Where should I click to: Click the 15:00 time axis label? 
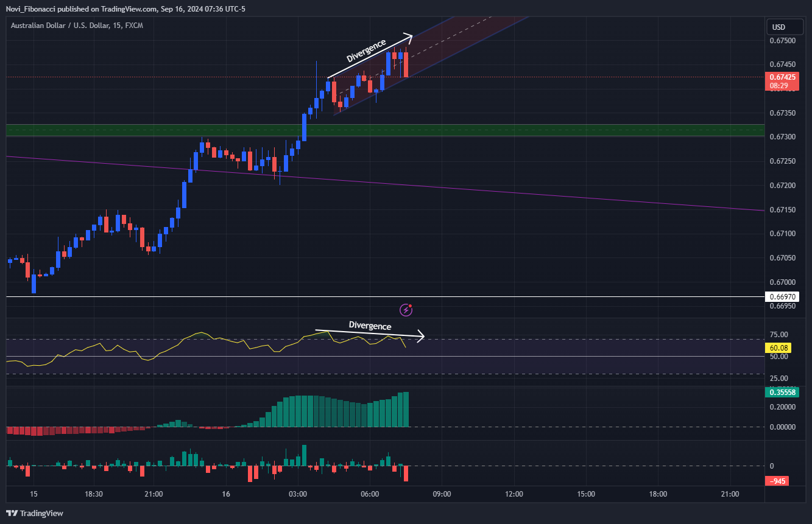(x=586, y=494)
